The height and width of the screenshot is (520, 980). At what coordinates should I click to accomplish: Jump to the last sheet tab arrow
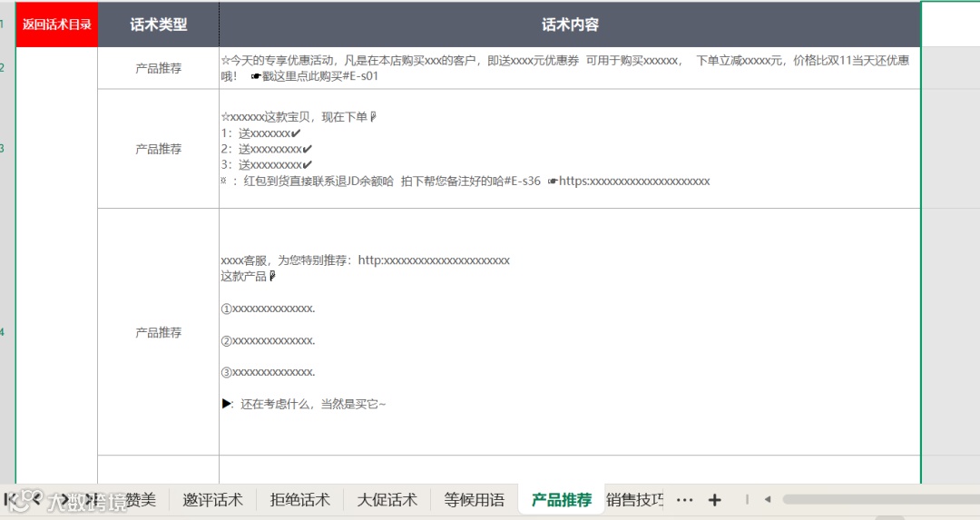tap(91, 499)
